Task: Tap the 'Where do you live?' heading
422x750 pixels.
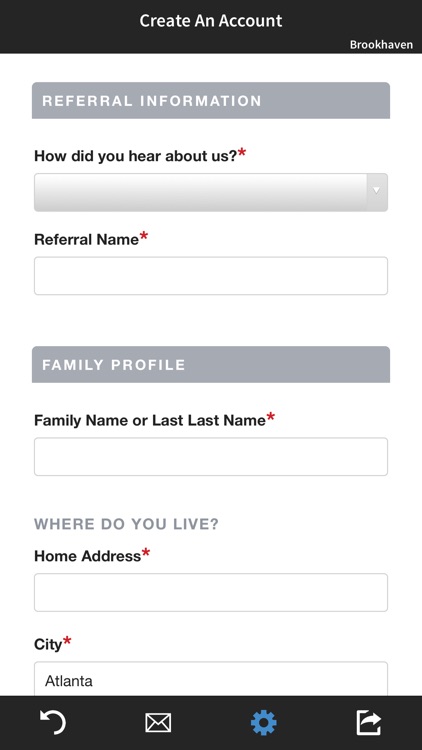Action: click(x=126, y=524)
